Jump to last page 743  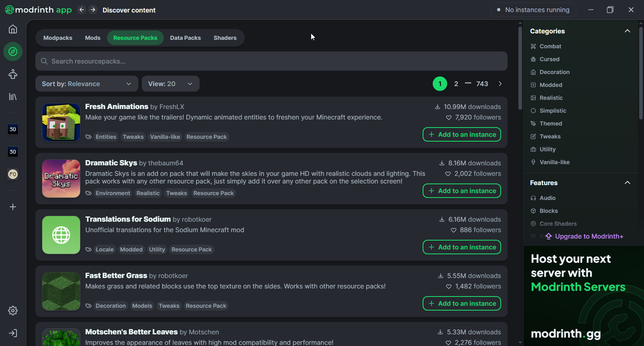click(x=482, y=84)
